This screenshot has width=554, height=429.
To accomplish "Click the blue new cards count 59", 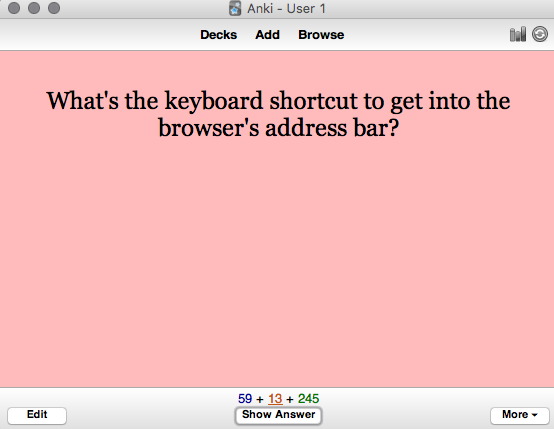I will [245, 399].
